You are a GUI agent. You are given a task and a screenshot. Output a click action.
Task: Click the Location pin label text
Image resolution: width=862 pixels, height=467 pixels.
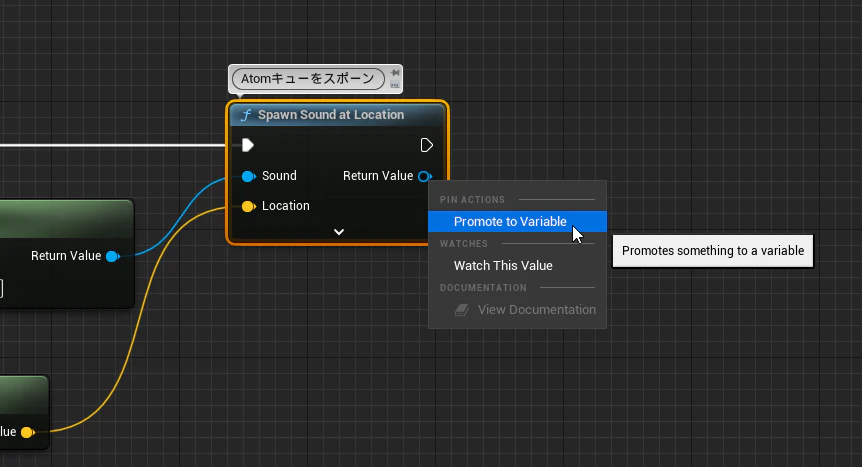pos(286,206)
